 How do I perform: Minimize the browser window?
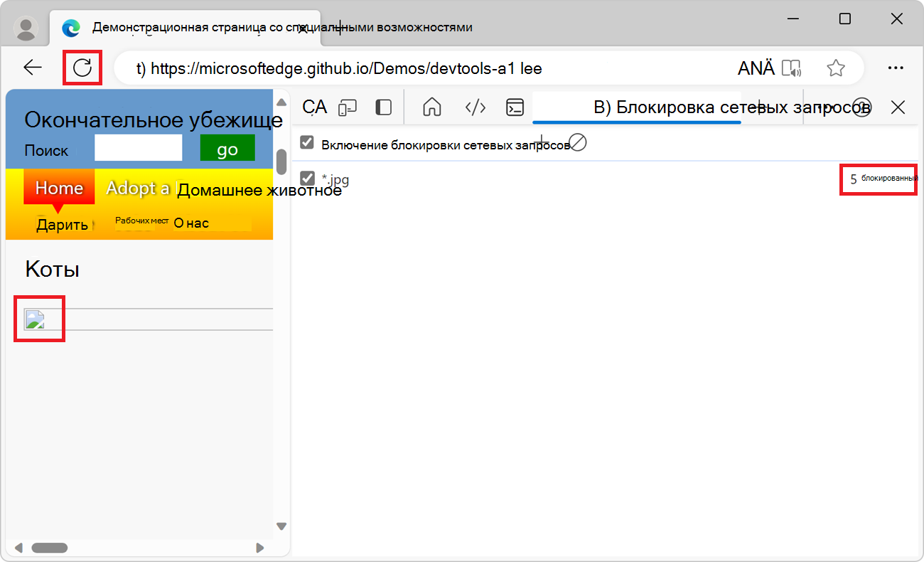pyautogui.click(x=795, y=19)
